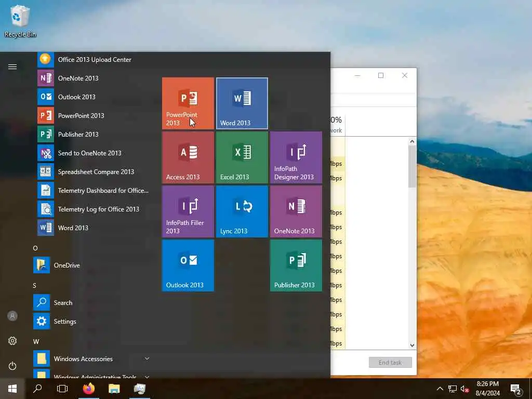Click the Outlook 2013 tile
The width and height of the screenshot is (532, 399).
[x=188, y=265]
